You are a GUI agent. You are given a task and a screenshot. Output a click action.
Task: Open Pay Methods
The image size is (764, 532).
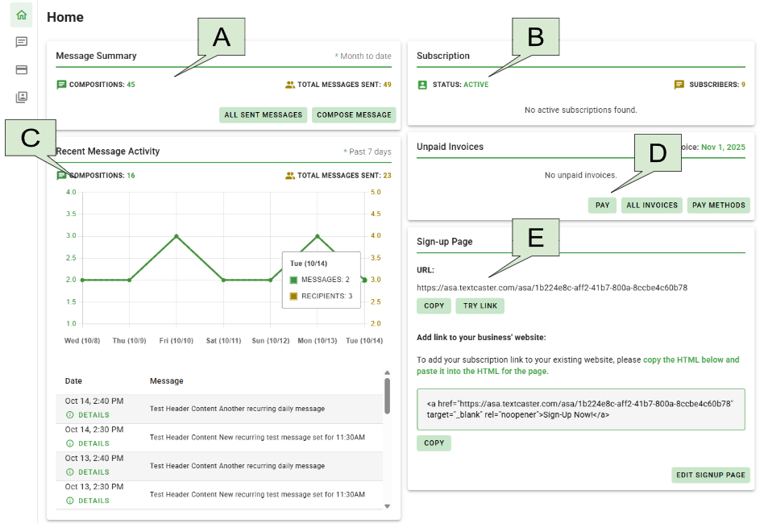[719, 206]
